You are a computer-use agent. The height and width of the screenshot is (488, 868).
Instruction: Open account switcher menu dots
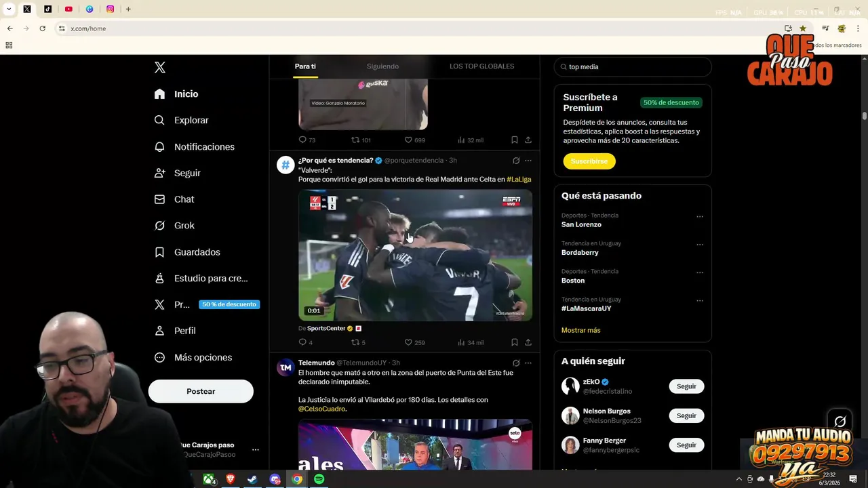pyautogui.click(x=255, y=449)
